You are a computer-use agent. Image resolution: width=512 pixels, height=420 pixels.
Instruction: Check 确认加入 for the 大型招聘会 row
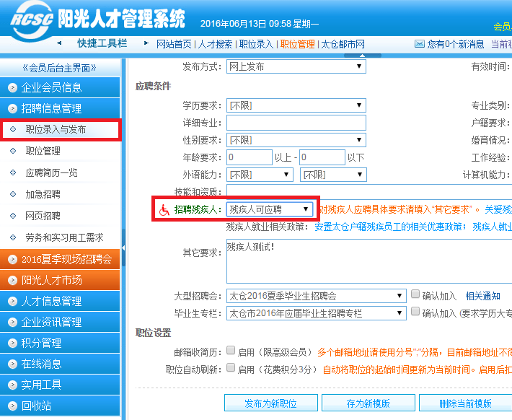[415, 295]
